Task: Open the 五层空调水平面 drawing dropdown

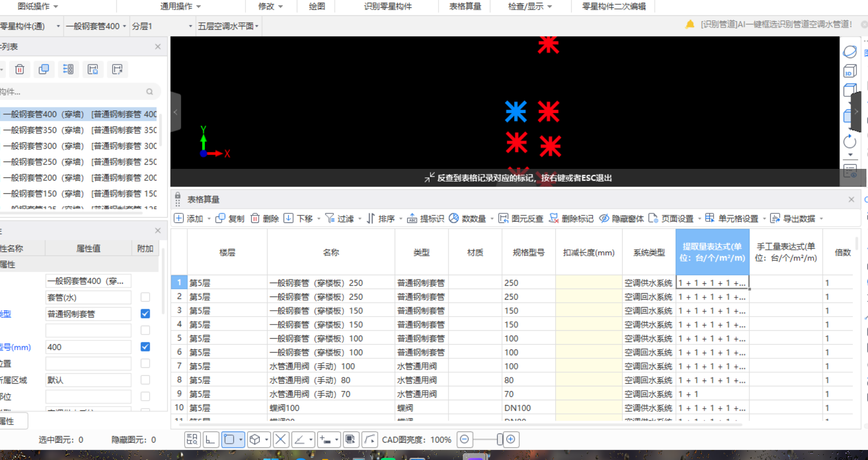Action: click(x=228, y=26)
